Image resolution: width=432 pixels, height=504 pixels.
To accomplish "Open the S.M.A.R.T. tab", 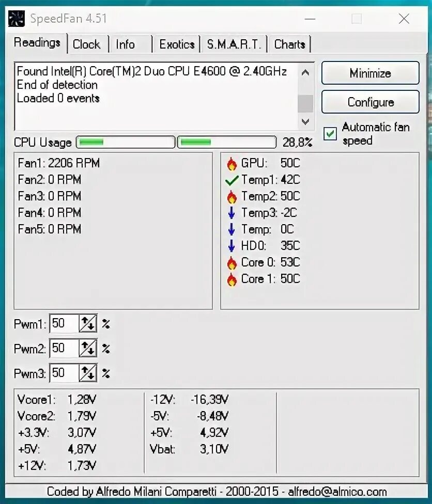I will pyautogui.click(x=234, y=44).
